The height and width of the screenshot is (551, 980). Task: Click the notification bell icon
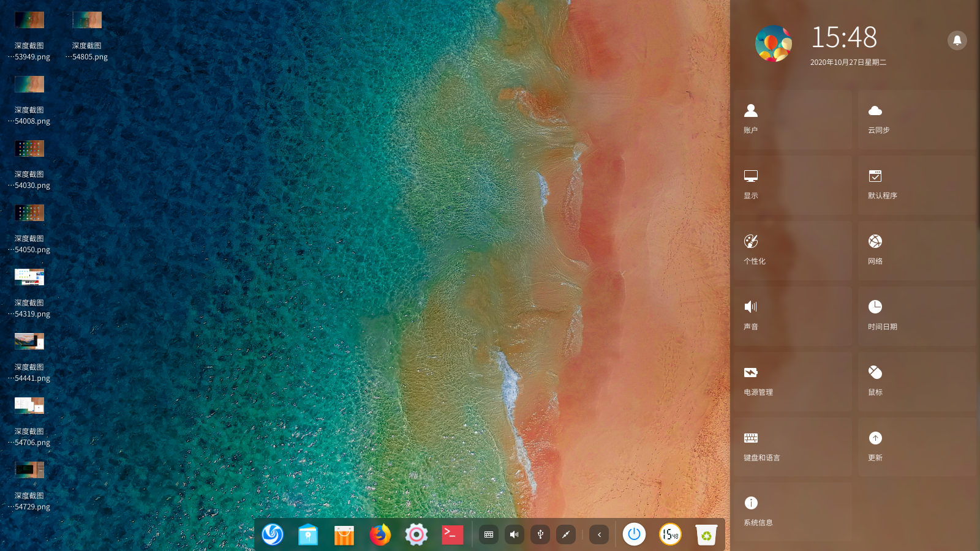click(957, 40)
